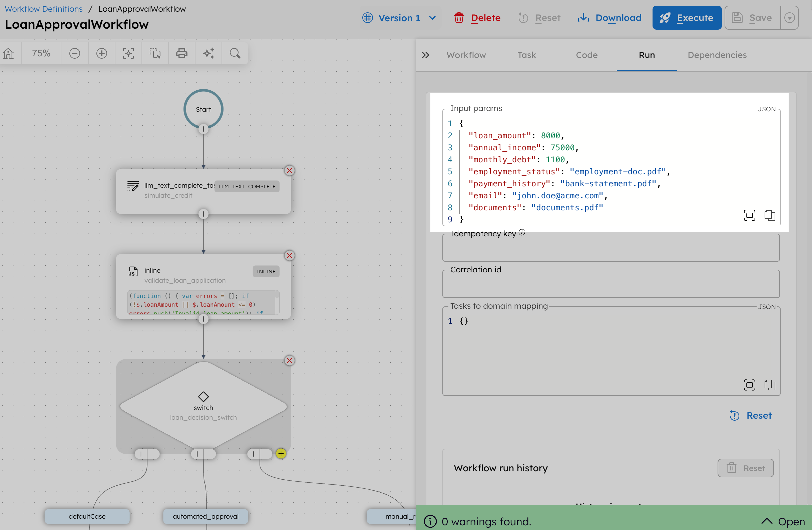The image size is (812, 530).
Task: Click into the Idempotency key field
Action: click(x=611, y=248)
